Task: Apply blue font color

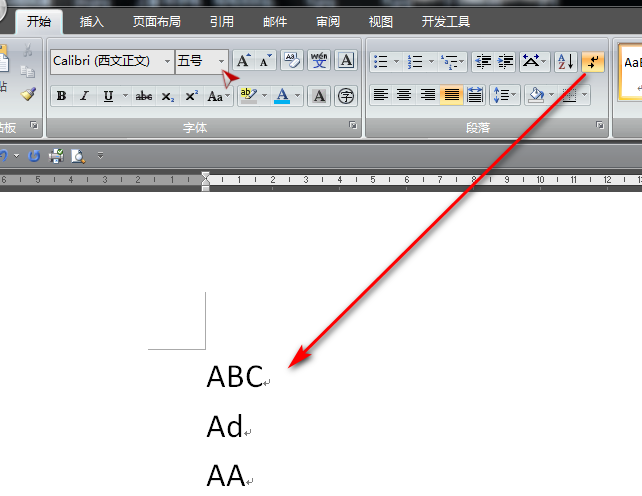Action: (282, 96)
